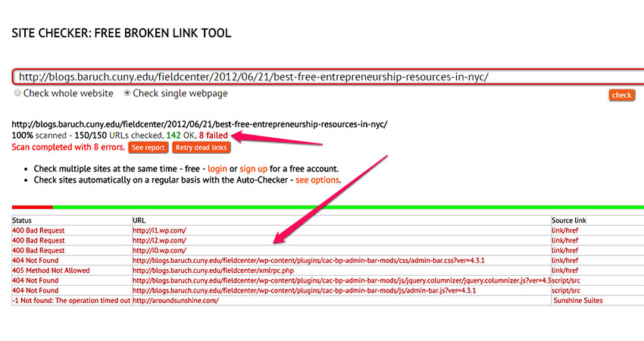
Task: Click the Retry dead links button
Action: [202, 148]
